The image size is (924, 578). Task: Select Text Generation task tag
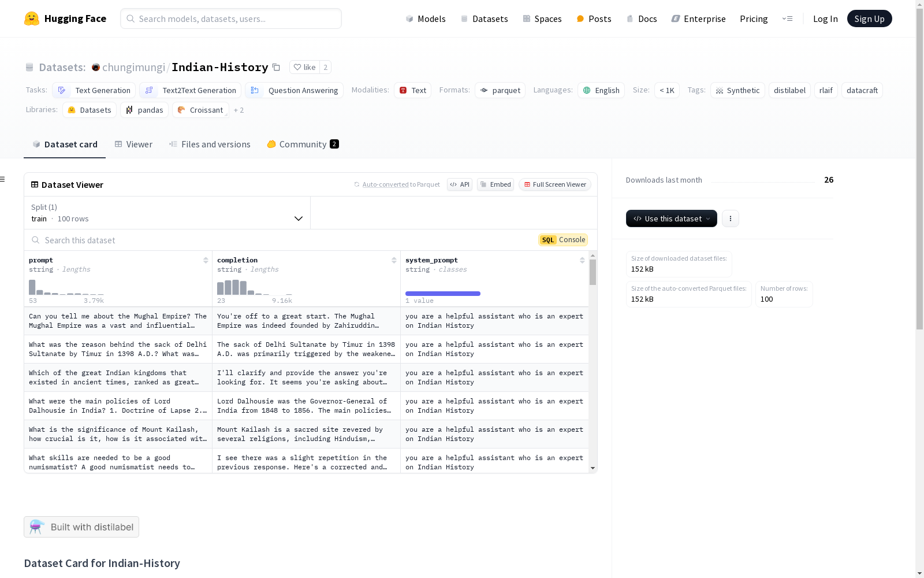click(94, 90)
